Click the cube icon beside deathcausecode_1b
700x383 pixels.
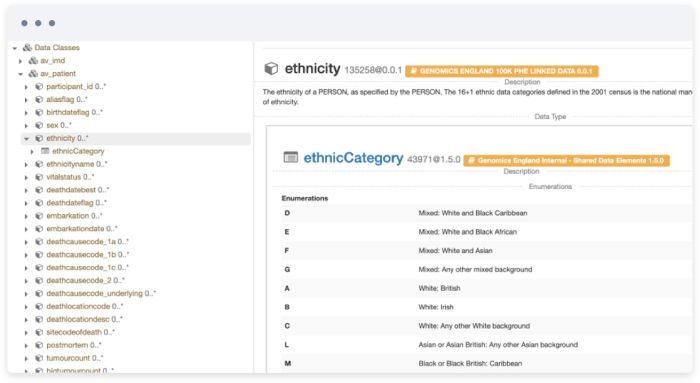(39, 254)
